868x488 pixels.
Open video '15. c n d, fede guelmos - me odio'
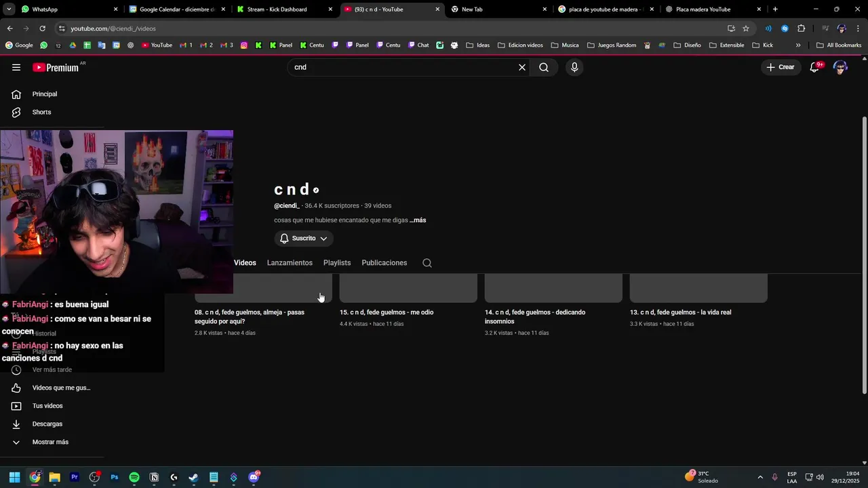click(387, 312)
